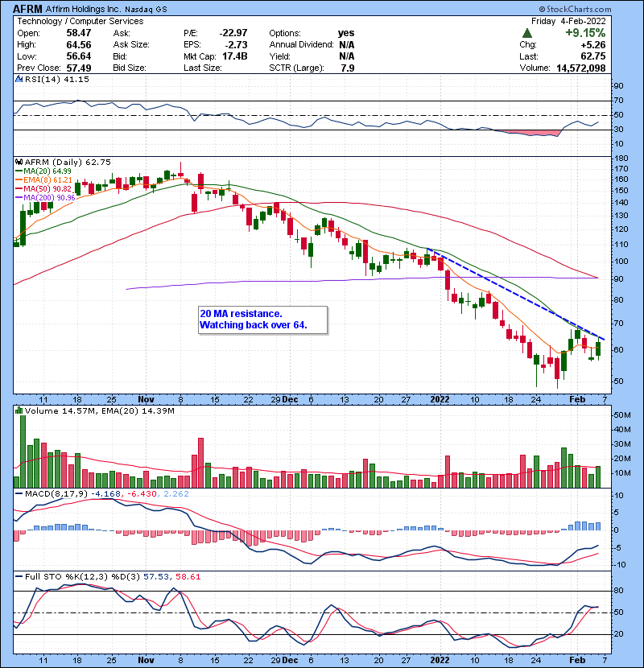Click the green up-triangle price change icon
Image resolution: width=644 pixels, height=668 pixels.
point(526,33)
